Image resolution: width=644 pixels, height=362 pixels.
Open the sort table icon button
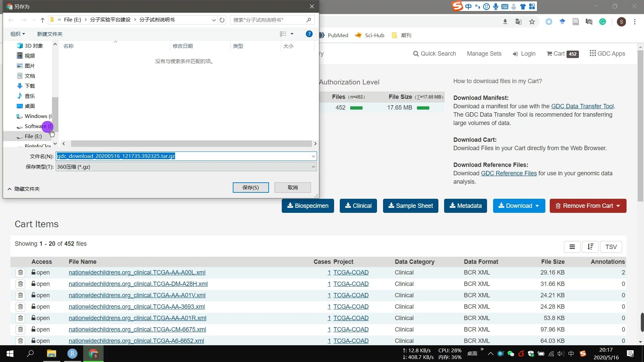coord(590,247)
